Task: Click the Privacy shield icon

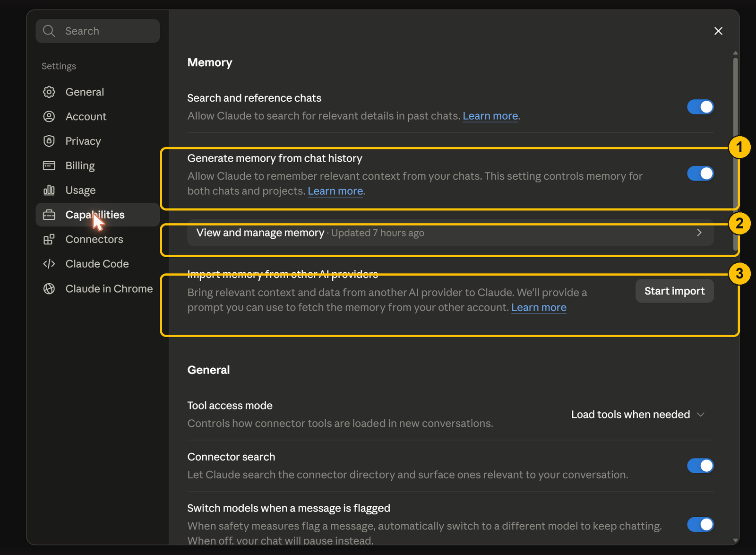Action: pyautogui.click(x=49, y=141)
